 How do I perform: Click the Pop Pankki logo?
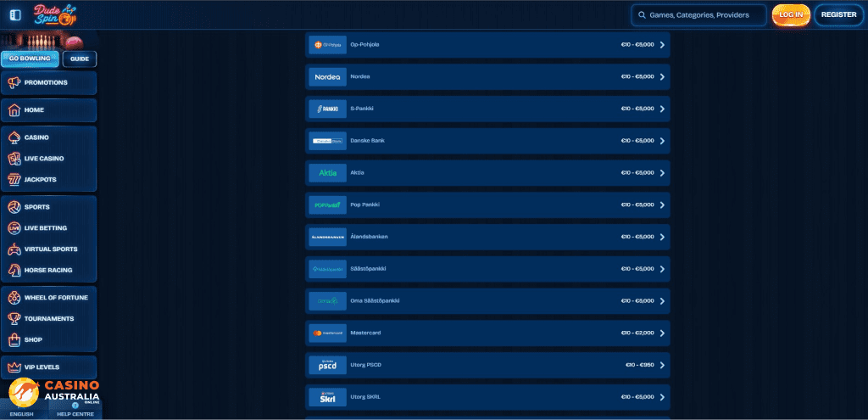click(x=328, y=205)
